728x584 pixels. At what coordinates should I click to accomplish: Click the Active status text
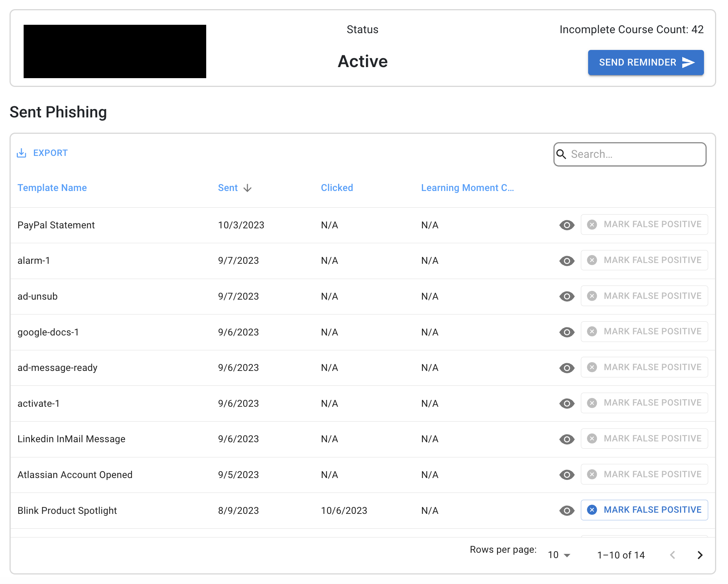pyautogui.click(x=362, y=61)
